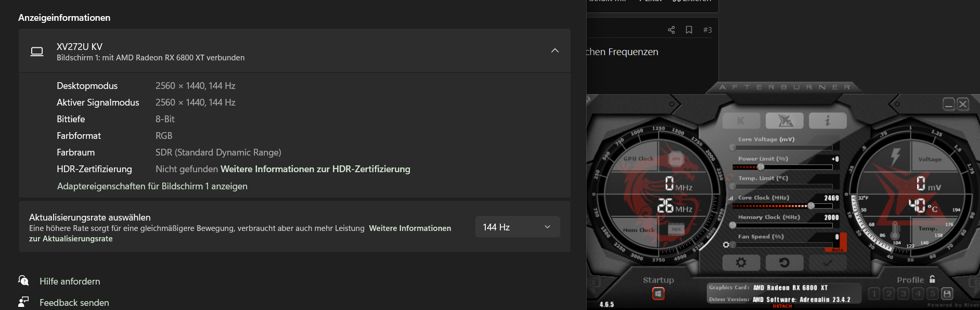Screen dimensions: 980x310
Task: Click the driver version 'Adrenalin 23.4.2' text
Action: pyautogui.click(x=825, y=300)
